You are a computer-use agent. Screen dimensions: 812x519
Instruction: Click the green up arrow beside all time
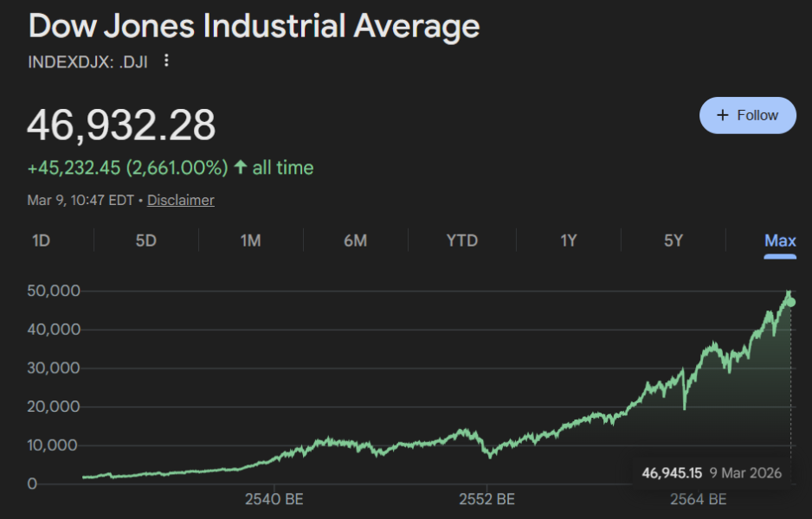[x=240, y=168]
